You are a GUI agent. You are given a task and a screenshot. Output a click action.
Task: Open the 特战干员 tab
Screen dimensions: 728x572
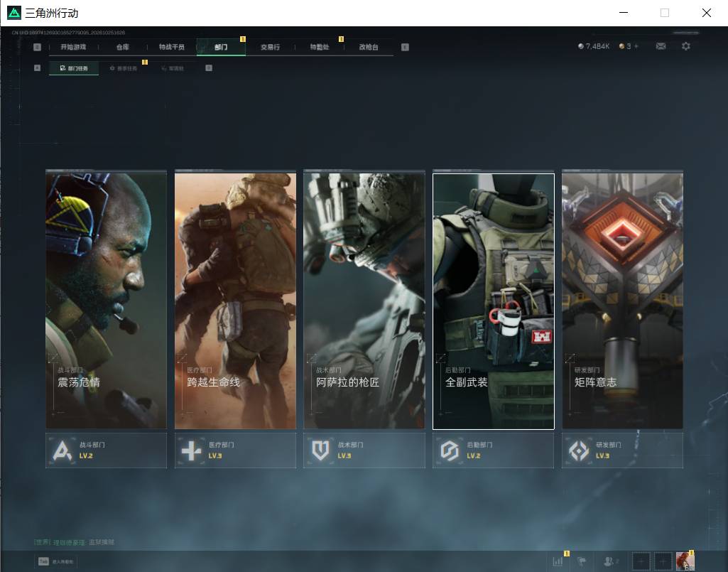coord(172,47)
